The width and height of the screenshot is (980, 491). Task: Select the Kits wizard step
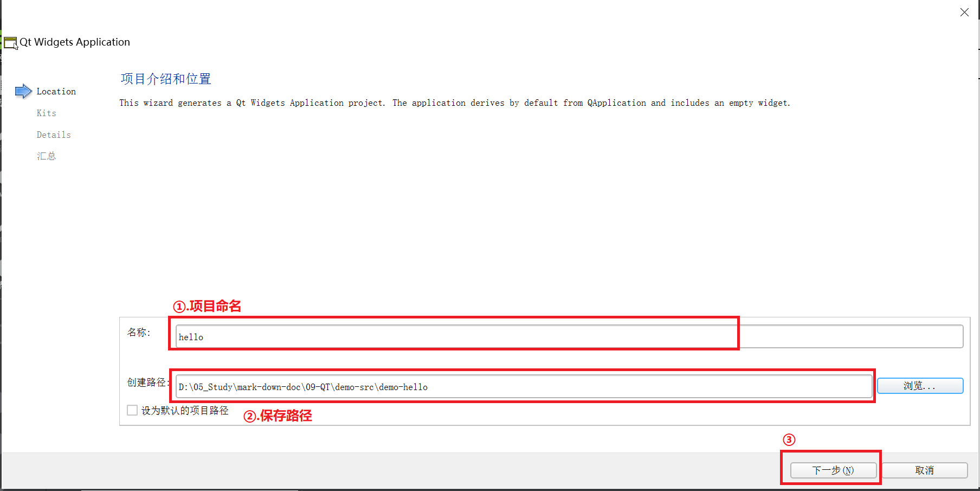coord(47,113)
